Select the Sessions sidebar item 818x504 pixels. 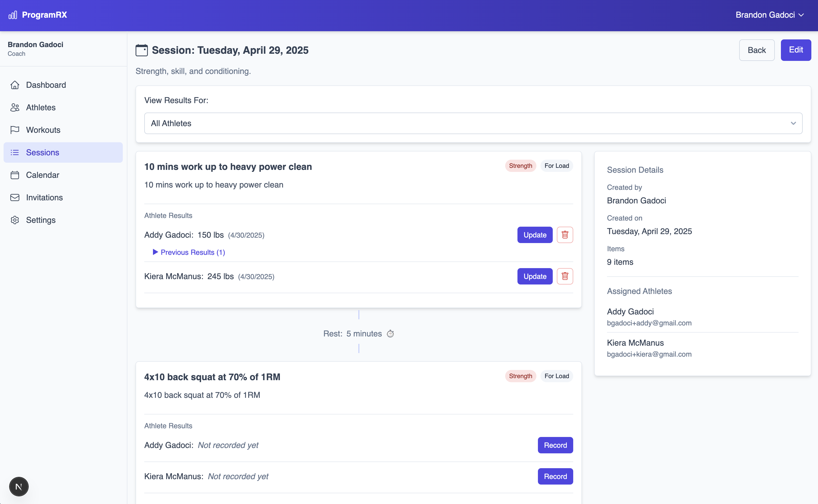(x=63, y=152)
